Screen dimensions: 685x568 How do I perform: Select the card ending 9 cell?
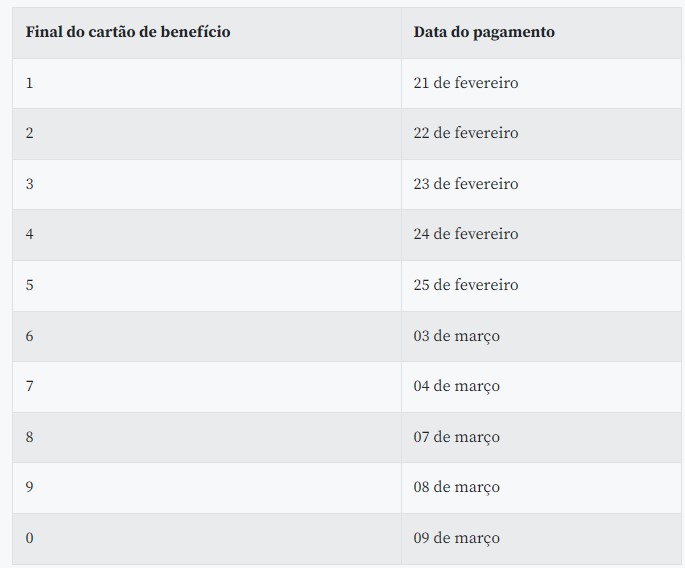coord(30,487)
